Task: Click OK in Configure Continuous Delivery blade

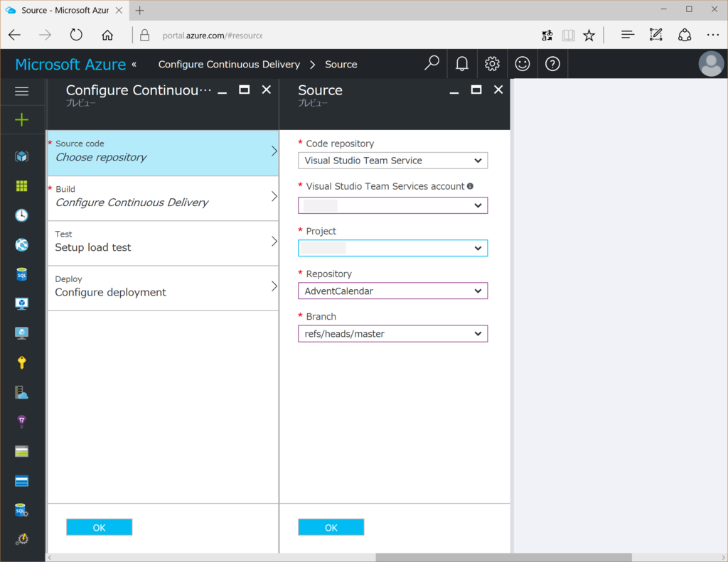Action: (x=99, y=527)
